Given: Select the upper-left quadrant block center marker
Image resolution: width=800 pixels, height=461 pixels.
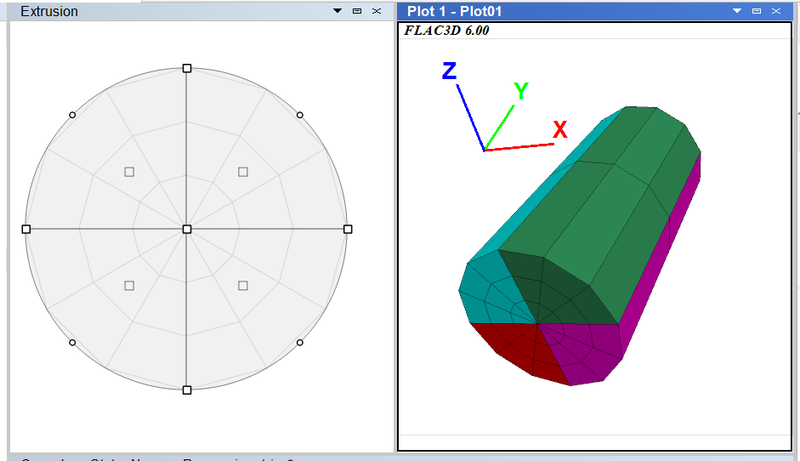Looking at the screenshot, I should (x=129, y=172).
